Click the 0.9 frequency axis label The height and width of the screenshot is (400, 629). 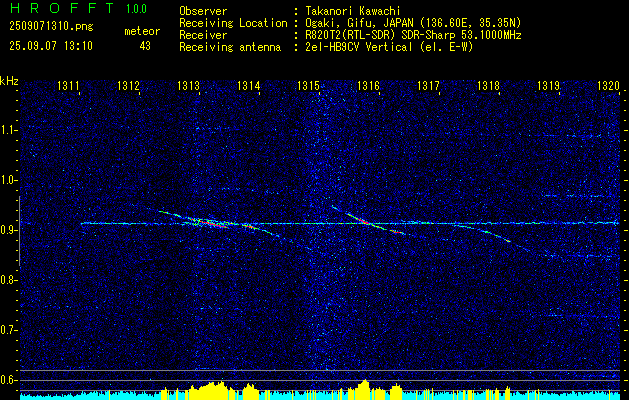(7, 230)
